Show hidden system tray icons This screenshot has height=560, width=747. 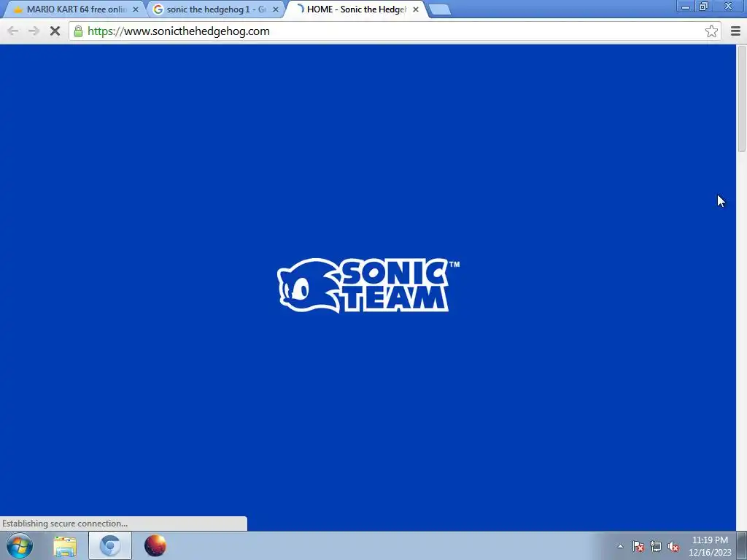pyautogui.click(x=620, y=546)
